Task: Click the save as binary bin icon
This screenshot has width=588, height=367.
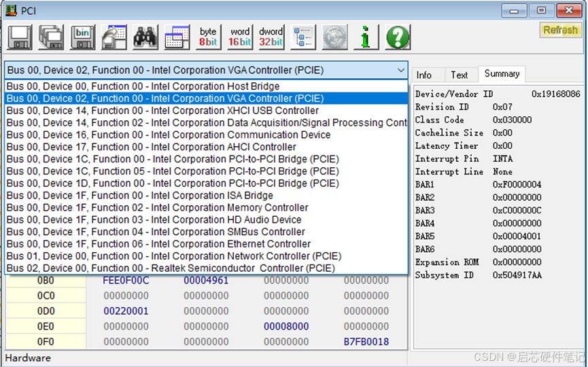Action: 82,37
